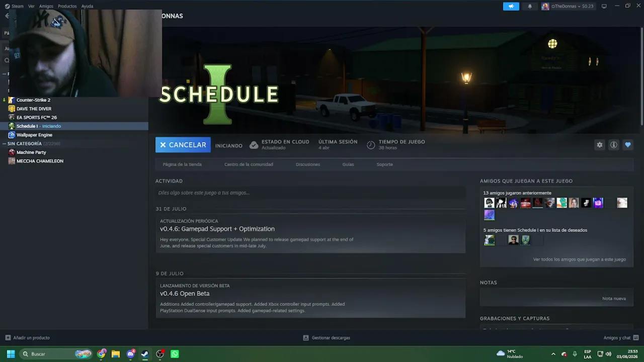Click the downloads icon beside Gestionar descargas
This screenshot has width=644, height=362.
pyautogui.click(x=306, y=338)
